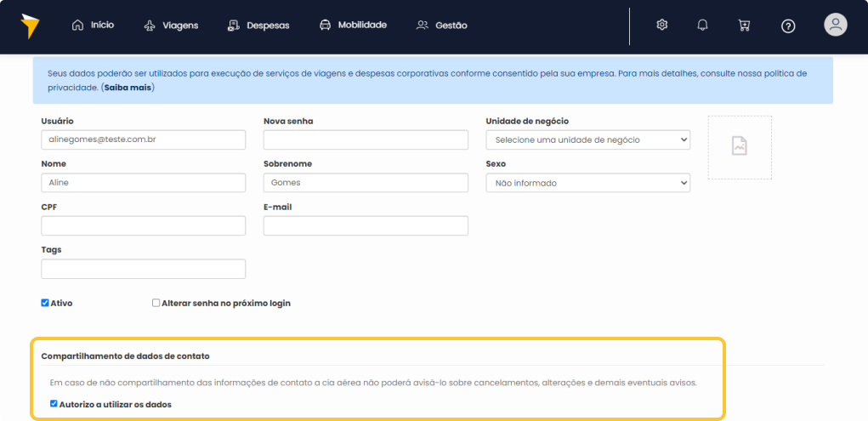This screenshot has height=421, width=868.
Task: Click the Nova senha input field
Action: point(366,139)
